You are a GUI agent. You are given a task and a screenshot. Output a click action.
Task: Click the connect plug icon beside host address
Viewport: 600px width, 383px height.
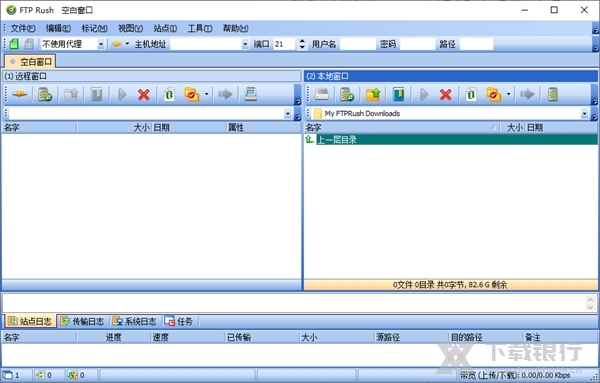tap(116, 44)
